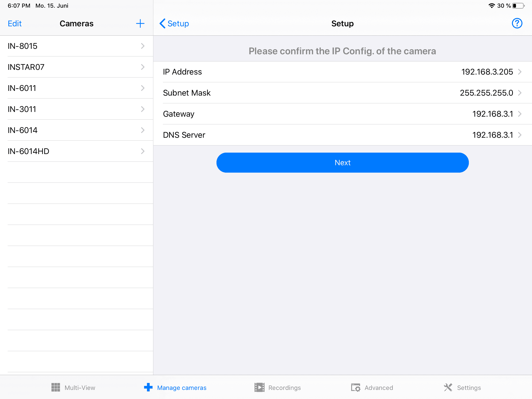Tap the plus icon to add camera
Screen dimensions: 532x399
pos(140,24)
